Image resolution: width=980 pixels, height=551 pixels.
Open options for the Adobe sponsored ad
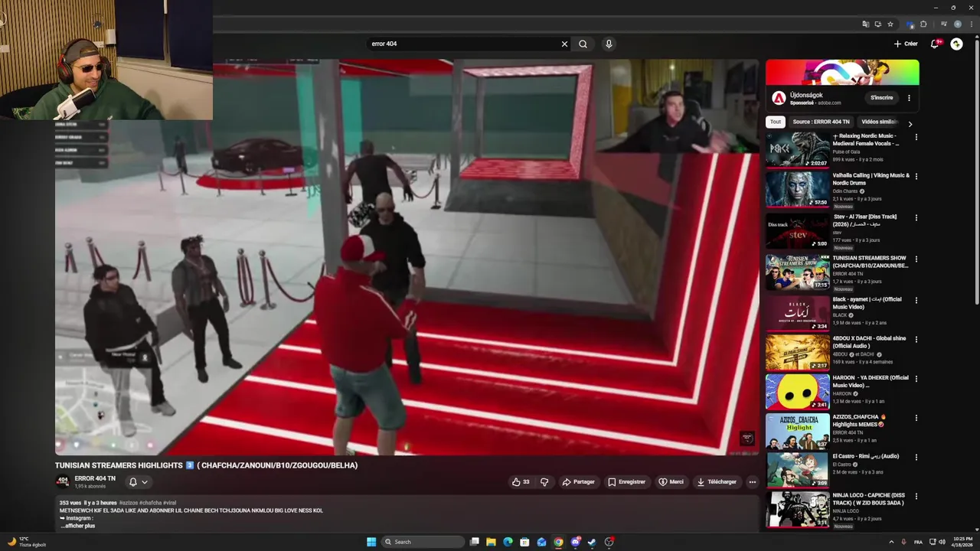pyautogui.click(x=909, y=98)
